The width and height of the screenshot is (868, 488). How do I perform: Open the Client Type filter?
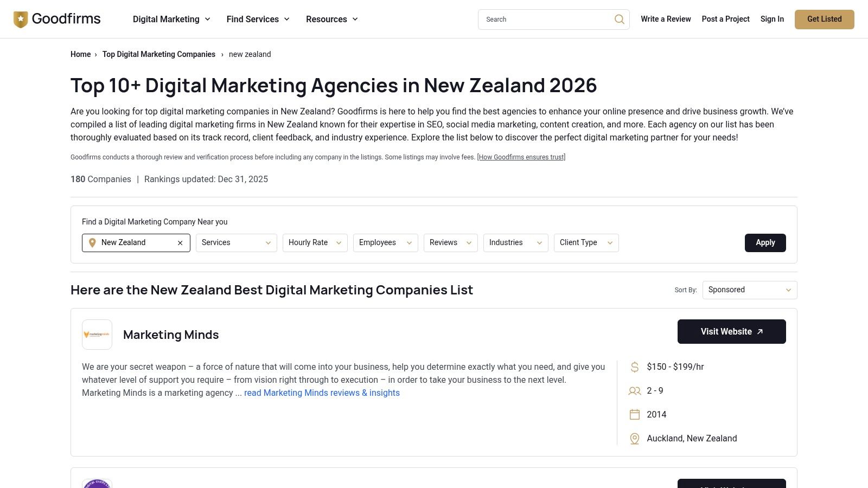click(585, 242)
